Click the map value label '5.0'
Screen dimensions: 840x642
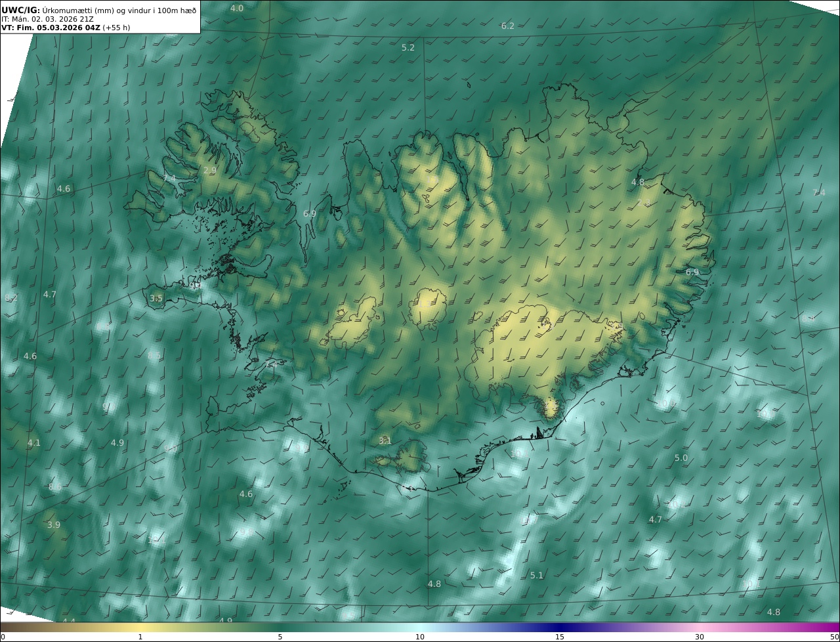click(x=681, y=458)
